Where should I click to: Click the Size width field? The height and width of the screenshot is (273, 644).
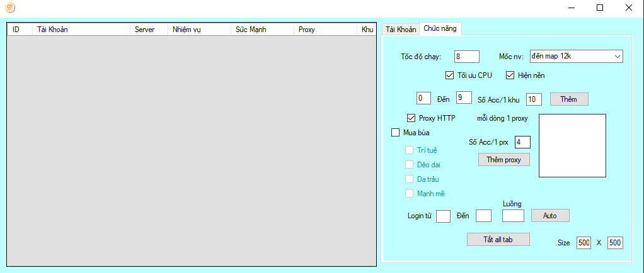click(584, 243)
